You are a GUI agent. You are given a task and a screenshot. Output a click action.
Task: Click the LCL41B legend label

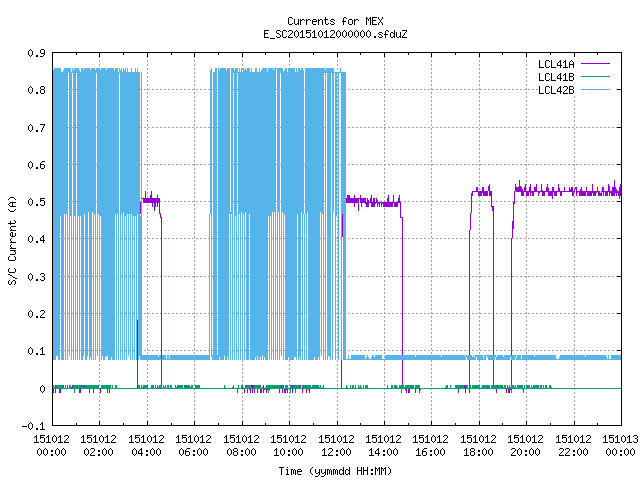pyautogui.click(x=556, y=77)
